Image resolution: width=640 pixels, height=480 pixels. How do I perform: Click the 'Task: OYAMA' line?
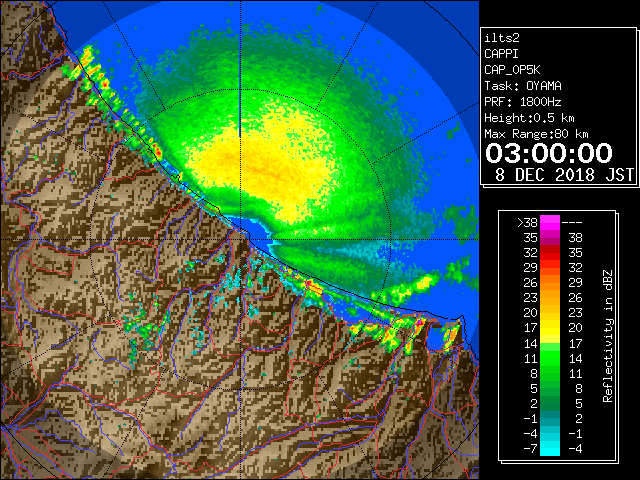[x=523, y=86]
